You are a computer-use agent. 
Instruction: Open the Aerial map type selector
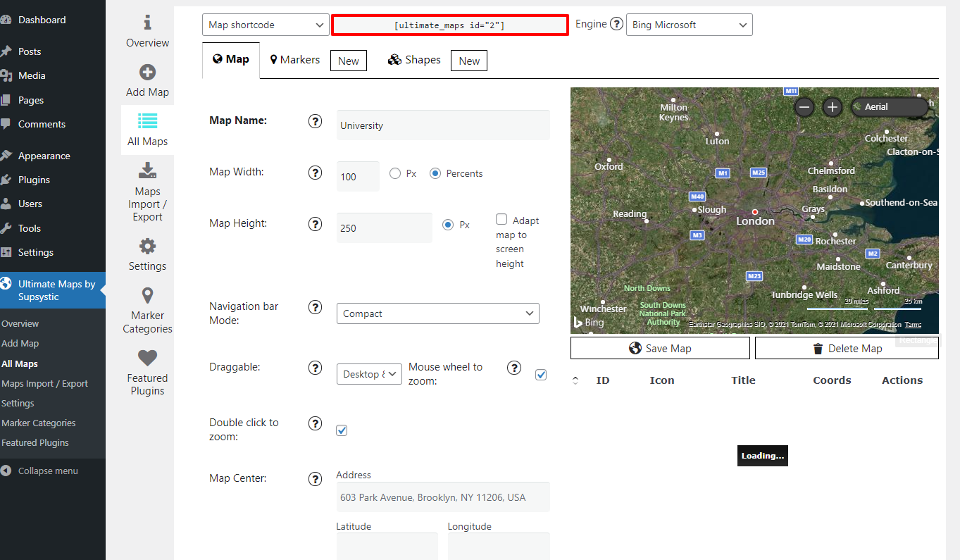pos(890,107)
